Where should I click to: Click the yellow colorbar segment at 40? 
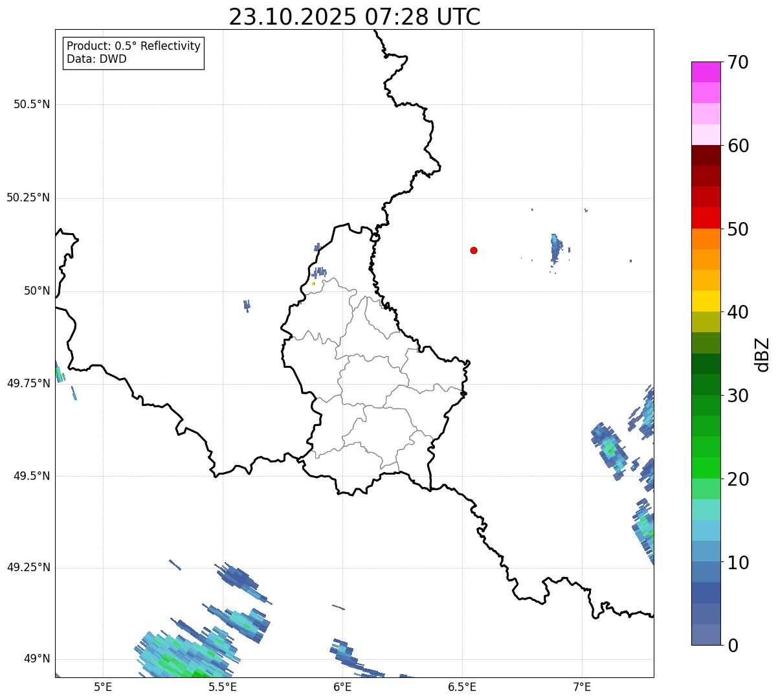[706, 302]
